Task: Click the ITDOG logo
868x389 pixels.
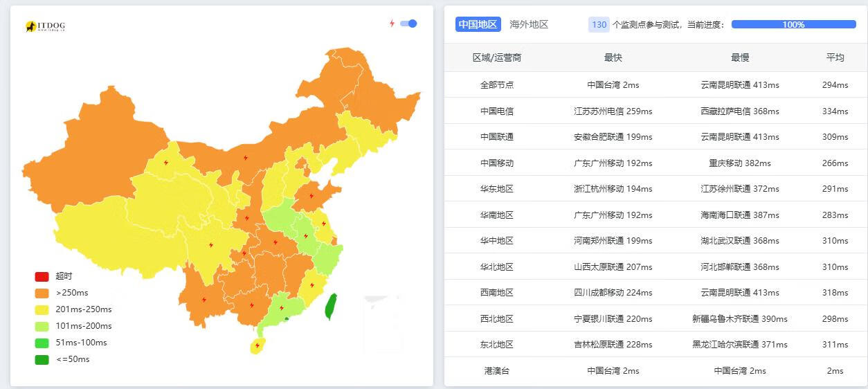Action: [45, 26]
